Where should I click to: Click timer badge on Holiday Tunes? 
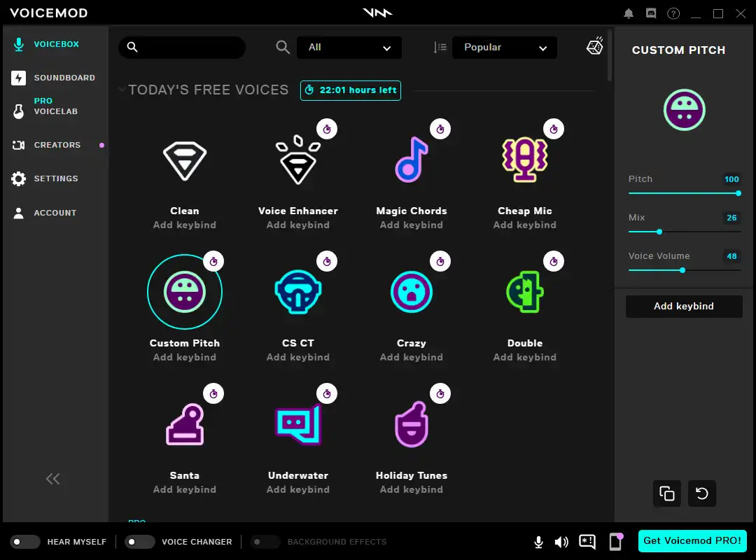pyautogui.click(x=440, y=393)
